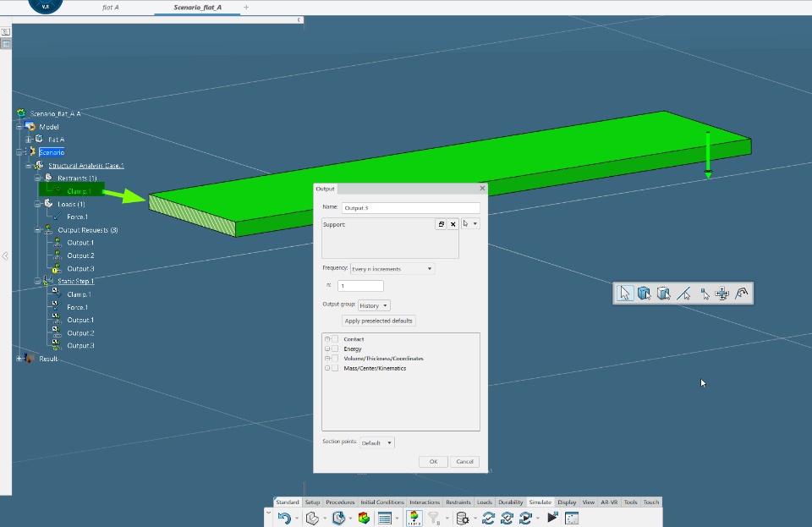Expand the Result tree node
Screen dimensions: 812x527
[x=19, y=358]
